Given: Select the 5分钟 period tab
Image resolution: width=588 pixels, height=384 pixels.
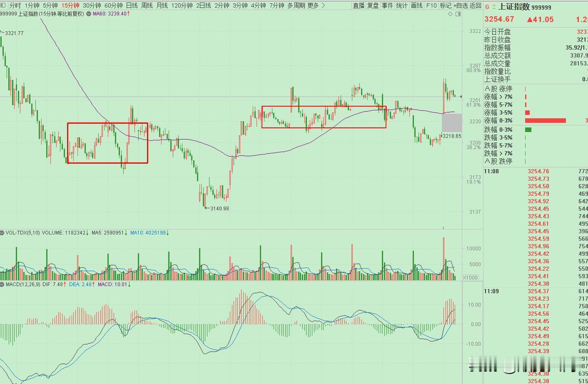Looking at the screenshot, I should pyautogui.click(x=50, y=6).
